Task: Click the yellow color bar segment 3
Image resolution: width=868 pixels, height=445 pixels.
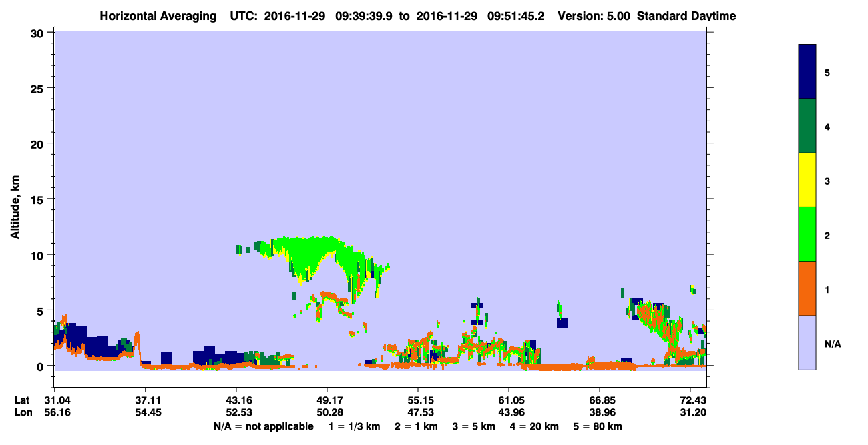Action: pos(807,180)
